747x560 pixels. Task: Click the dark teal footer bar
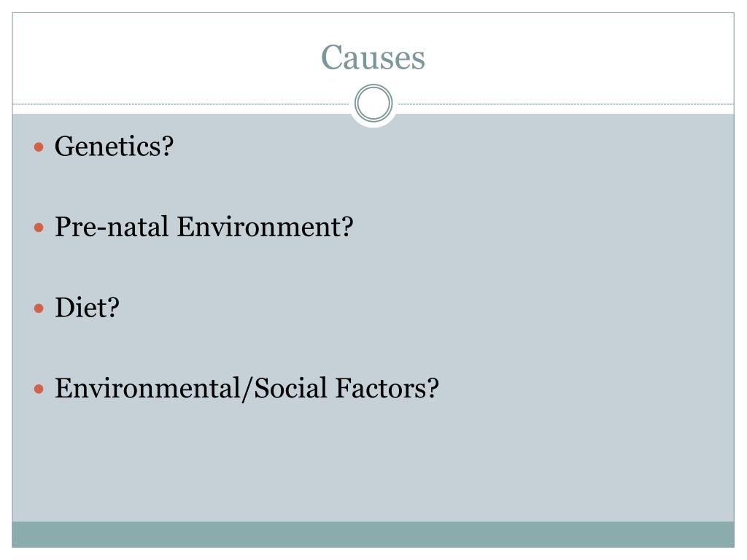pos(373,534)
